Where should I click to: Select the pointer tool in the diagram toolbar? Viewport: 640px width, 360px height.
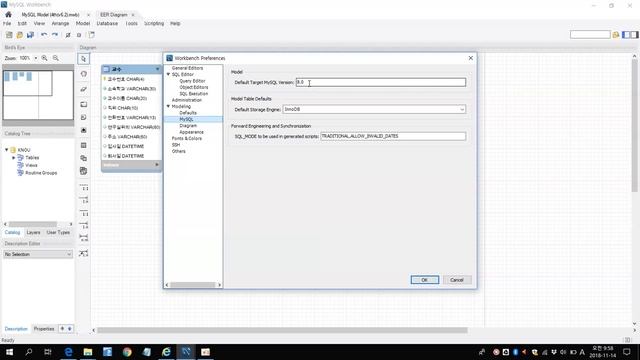tap(84, 59)
